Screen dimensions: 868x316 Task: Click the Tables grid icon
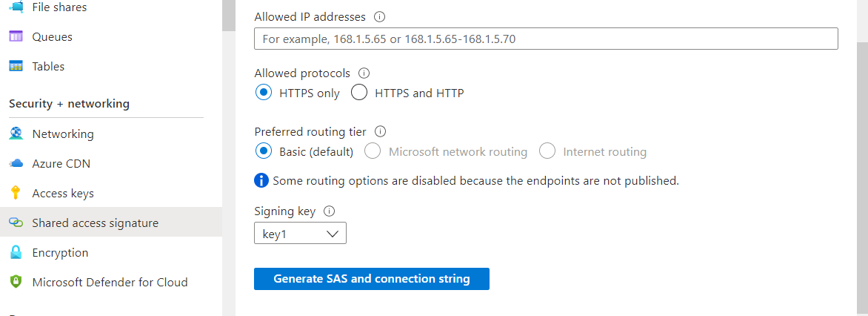(16, 67)
